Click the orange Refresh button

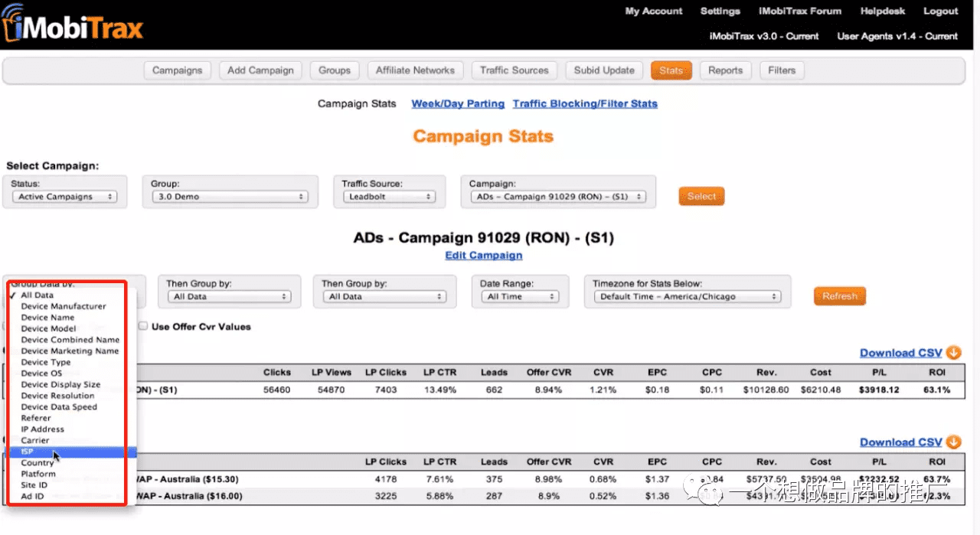coord(840,296)
